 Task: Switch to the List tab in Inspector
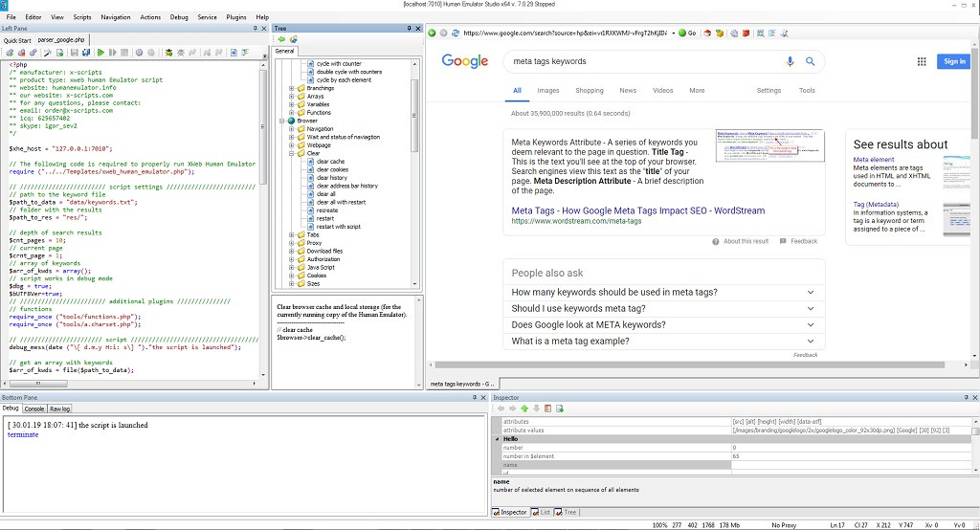pyautogui.click(x=542, y=512)
